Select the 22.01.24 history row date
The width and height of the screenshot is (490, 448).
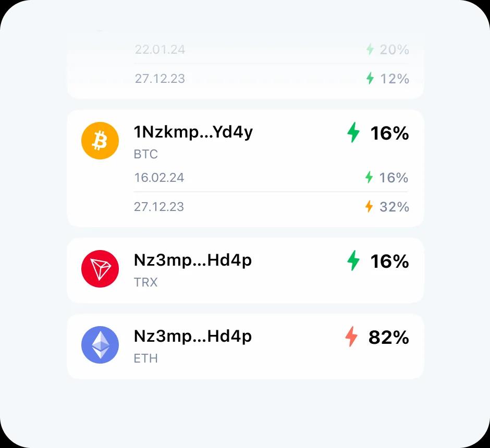click(x=160, y=49)
